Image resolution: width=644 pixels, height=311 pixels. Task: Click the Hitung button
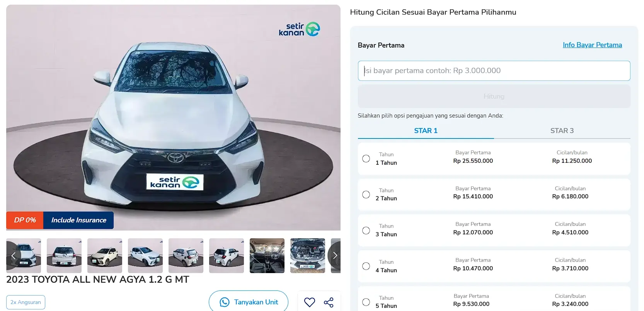coord(494,96)
